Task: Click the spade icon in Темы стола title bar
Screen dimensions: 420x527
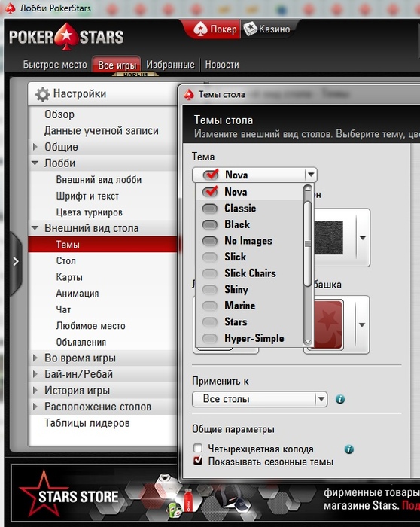Action: pyautogui.click(x=189, y=94)
